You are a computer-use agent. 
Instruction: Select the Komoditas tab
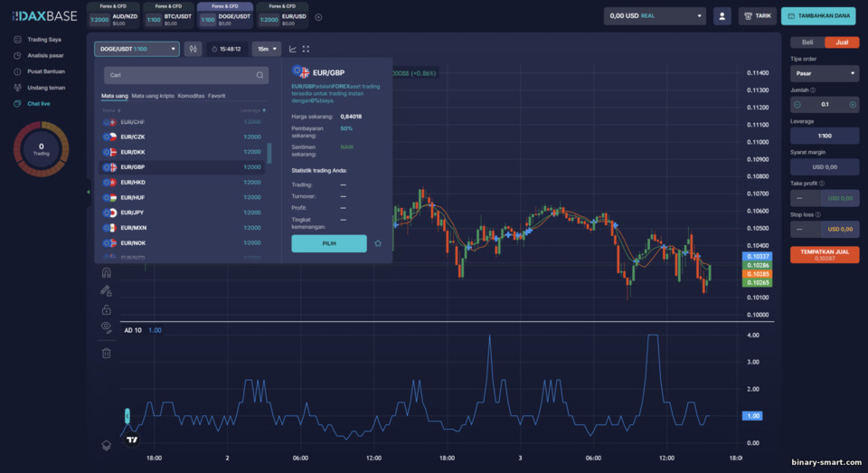coord(191,96)
